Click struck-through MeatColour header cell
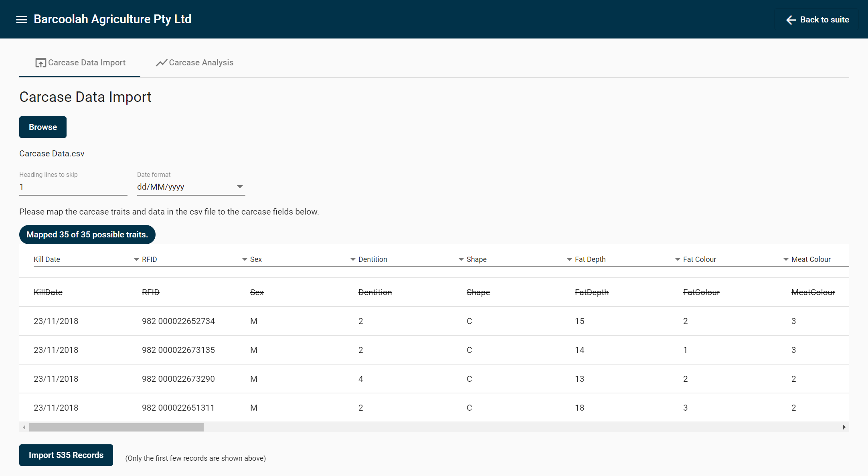The width and height of the screenshot is (868, 476). coord(813,292)
